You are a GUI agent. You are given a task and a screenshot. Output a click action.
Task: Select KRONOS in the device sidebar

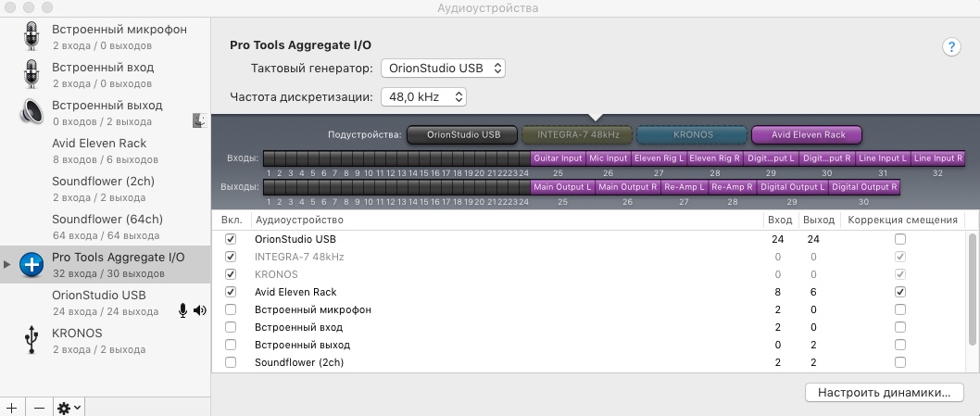pyautogui.click(x=106, y=340)
